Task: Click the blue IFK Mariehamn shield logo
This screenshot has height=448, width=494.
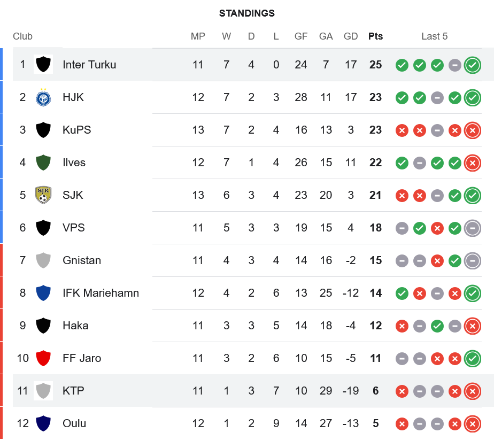Action: (x=43, y=293)
